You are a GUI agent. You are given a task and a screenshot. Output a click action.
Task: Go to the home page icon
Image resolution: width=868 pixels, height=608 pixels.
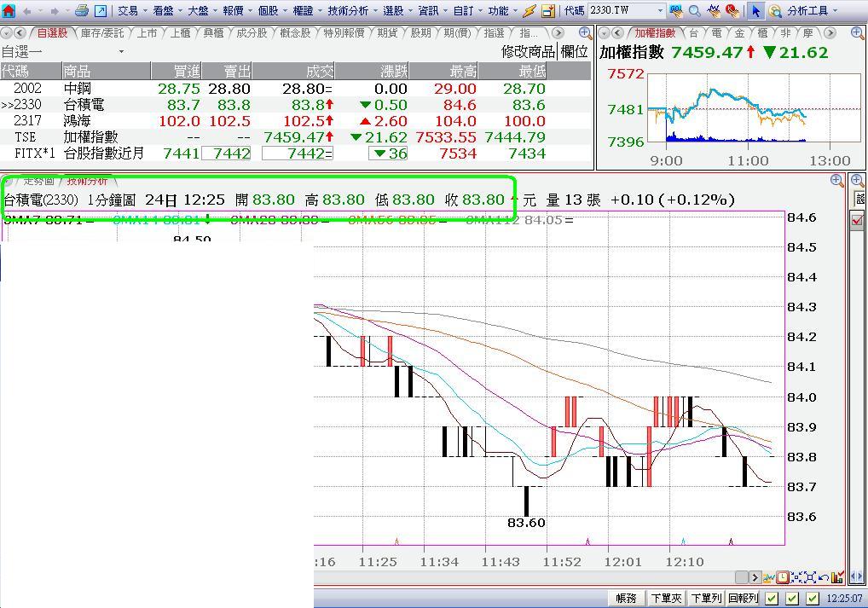9,10
